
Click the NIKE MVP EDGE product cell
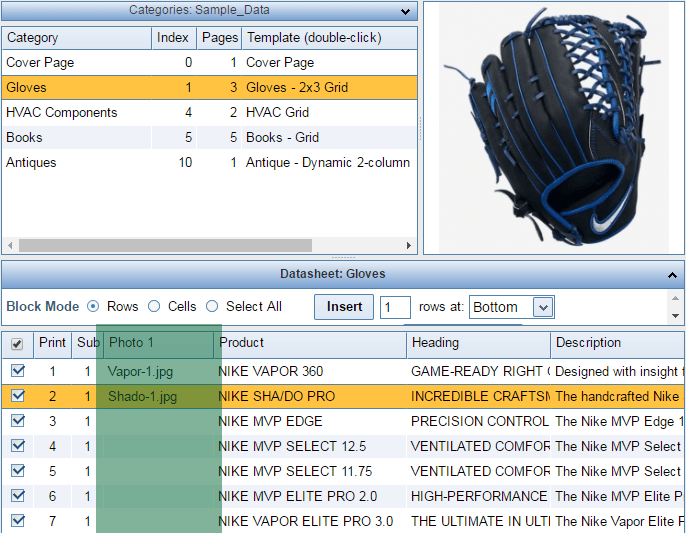310,421
